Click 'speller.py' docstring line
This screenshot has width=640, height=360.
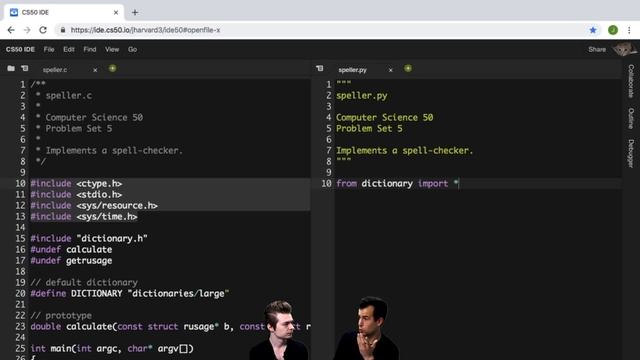[x=362, y=96]
